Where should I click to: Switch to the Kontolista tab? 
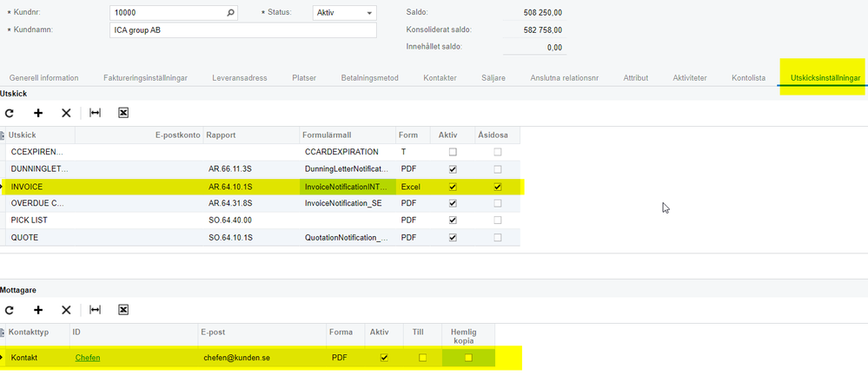pos(748,78)
